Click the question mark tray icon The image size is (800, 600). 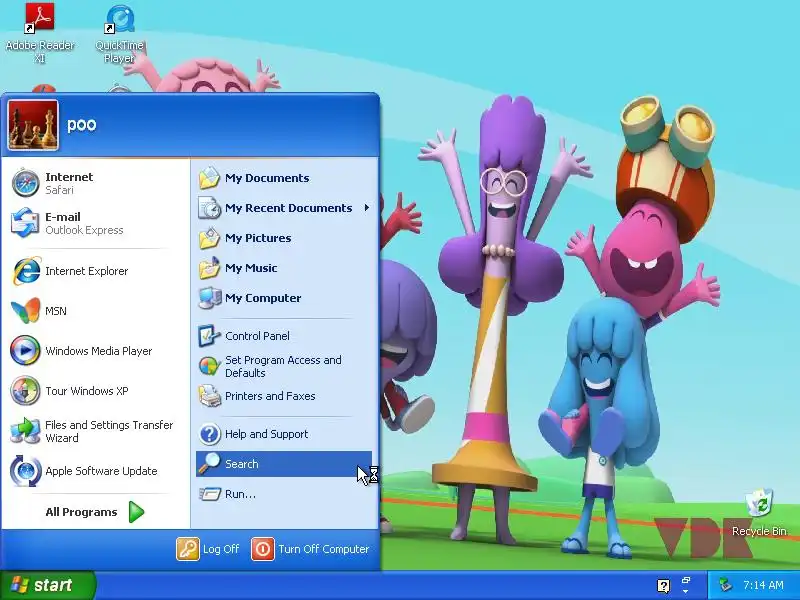tap(663, 586)
